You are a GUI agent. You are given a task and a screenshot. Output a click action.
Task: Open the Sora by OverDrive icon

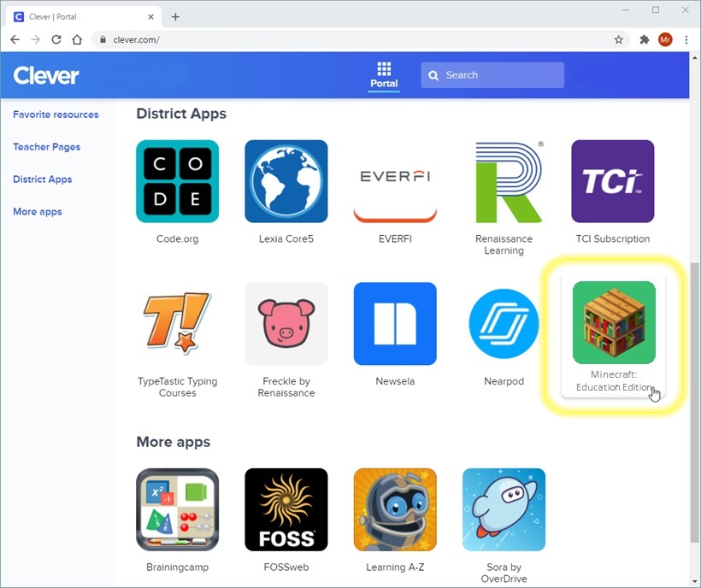click(x=504, y=509)
